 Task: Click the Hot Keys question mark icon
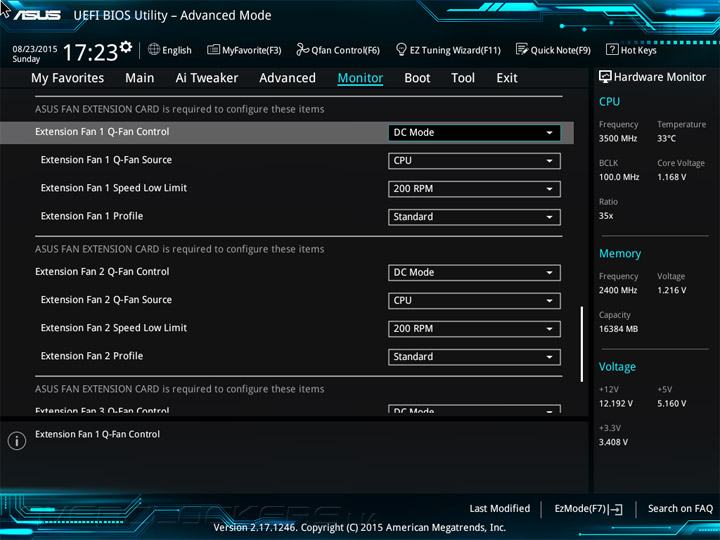point(612,49)
